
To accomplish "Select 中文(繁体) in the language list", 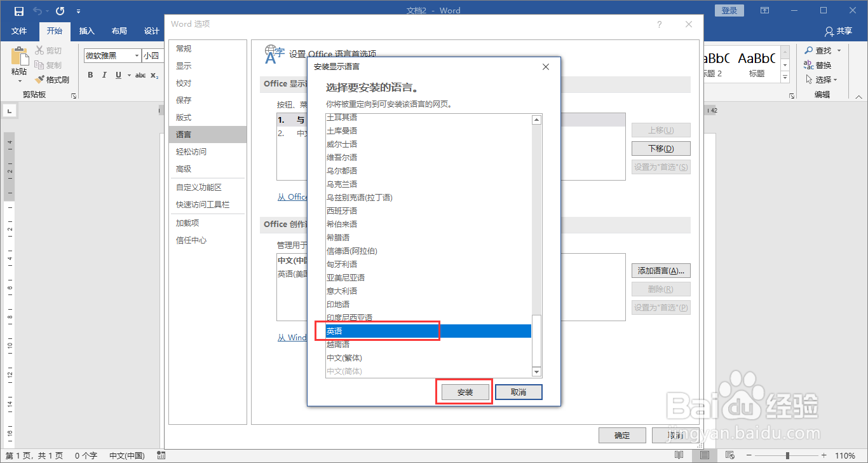I will (x=428, y=357).
